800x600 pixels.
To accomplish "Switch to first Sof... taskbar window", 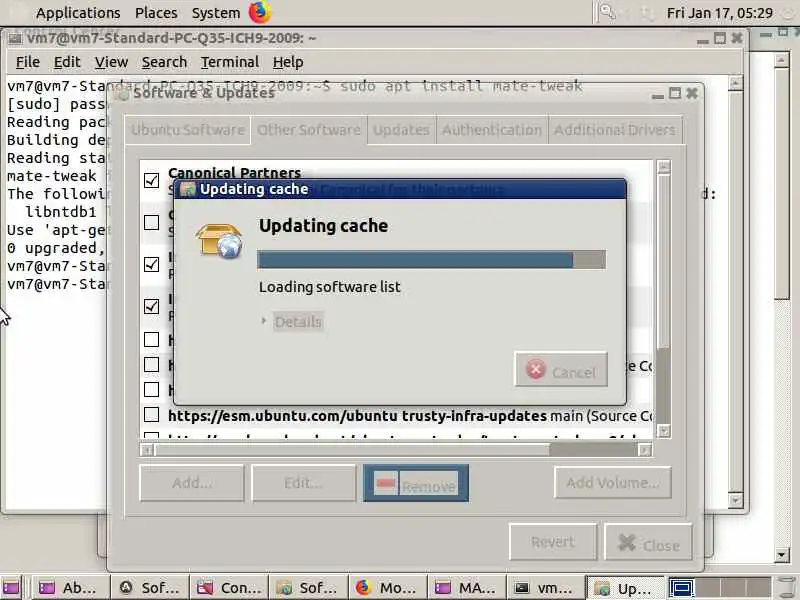I will pyautogui.click(x=149, y=588).
